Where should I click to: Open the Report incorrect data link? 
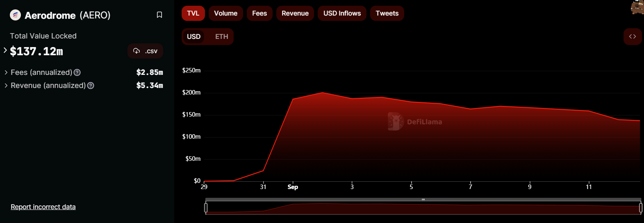coord(43,207)
